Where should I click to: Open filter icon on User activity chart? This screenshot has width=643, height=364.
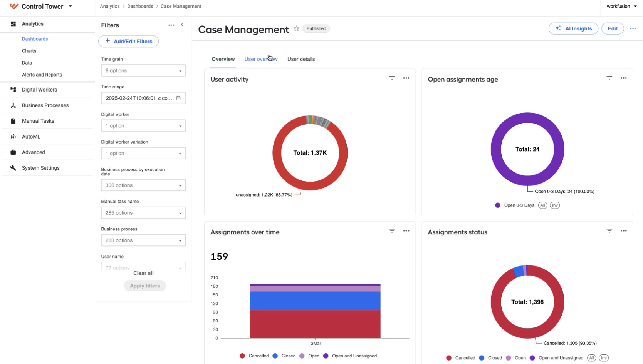[x=392, y=78]
